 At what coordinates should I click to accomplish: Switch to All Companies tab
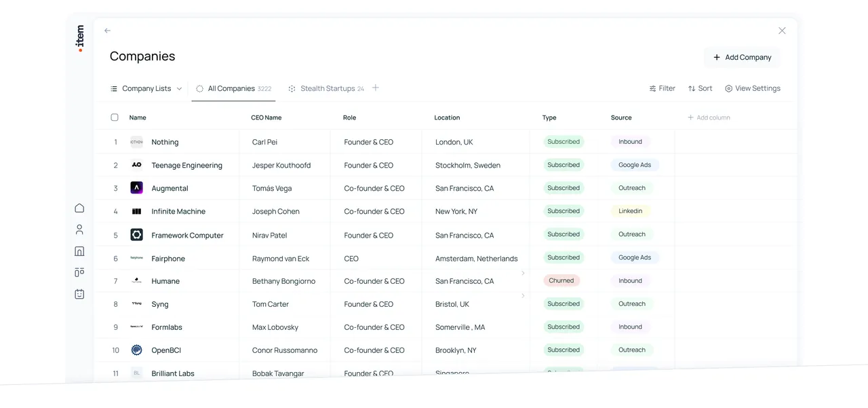(233, 88)
